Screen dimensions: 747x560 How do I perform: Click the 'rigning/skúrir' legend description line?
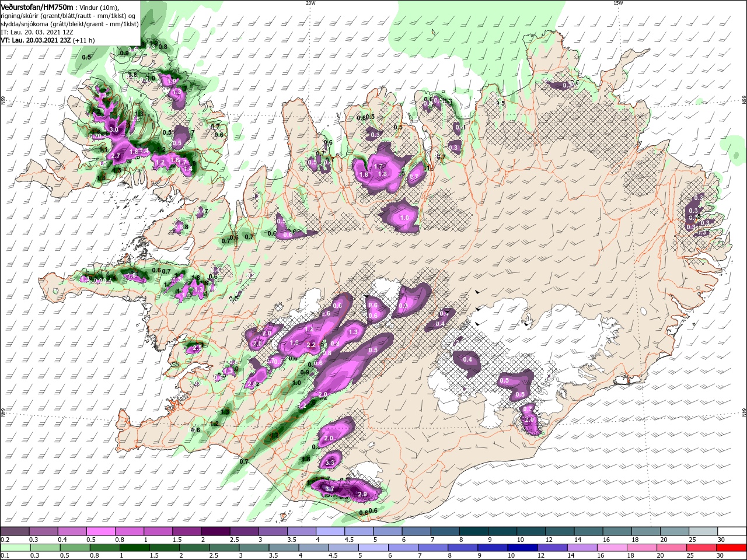pyautogui.click(x=68, y=16)
